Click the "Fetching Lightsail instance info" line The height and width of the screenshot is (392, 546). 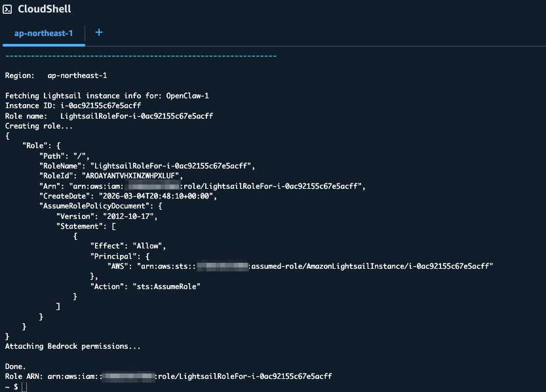pyautogui.click(x=107, y=96)
